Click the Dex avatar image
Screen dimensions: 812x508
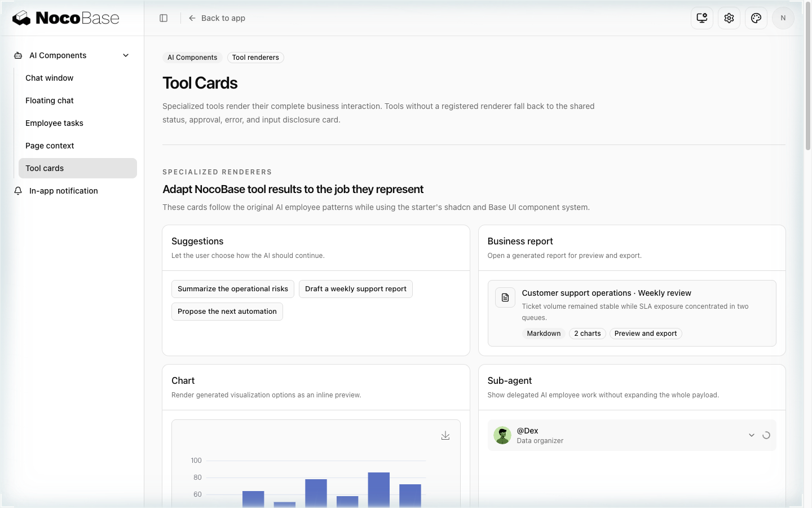[502, 435]
